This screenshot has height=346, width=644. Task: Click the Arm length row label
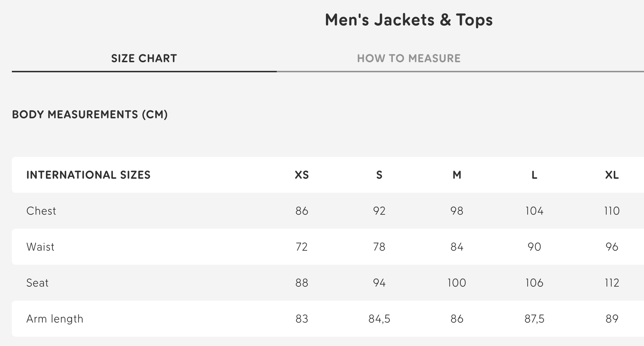tap(55, 319)
